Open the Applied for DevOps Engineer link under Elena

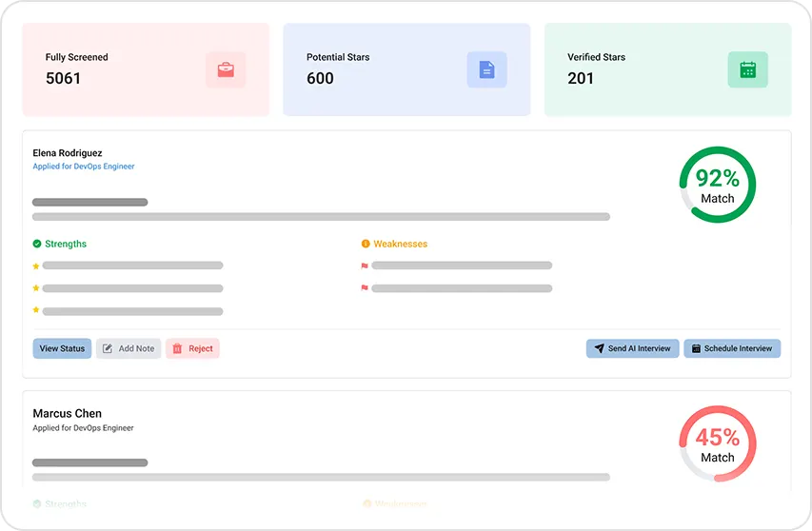point(84,167)
